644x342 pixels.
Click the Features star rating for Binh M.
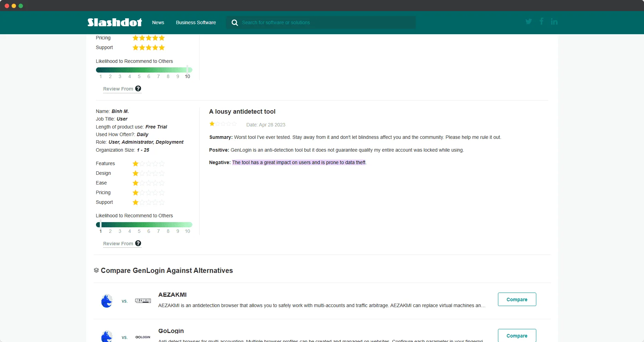148,163
